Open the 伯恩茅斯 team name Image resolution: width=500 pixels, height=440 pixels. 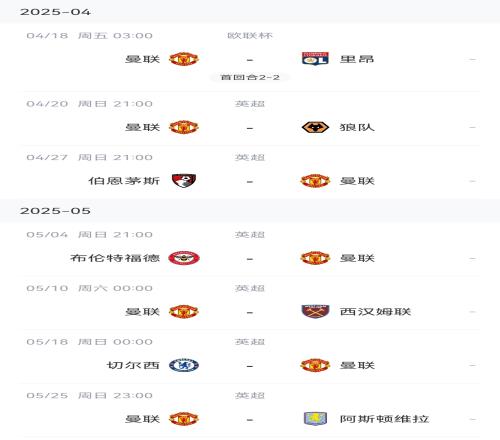(x=124, y=181)
